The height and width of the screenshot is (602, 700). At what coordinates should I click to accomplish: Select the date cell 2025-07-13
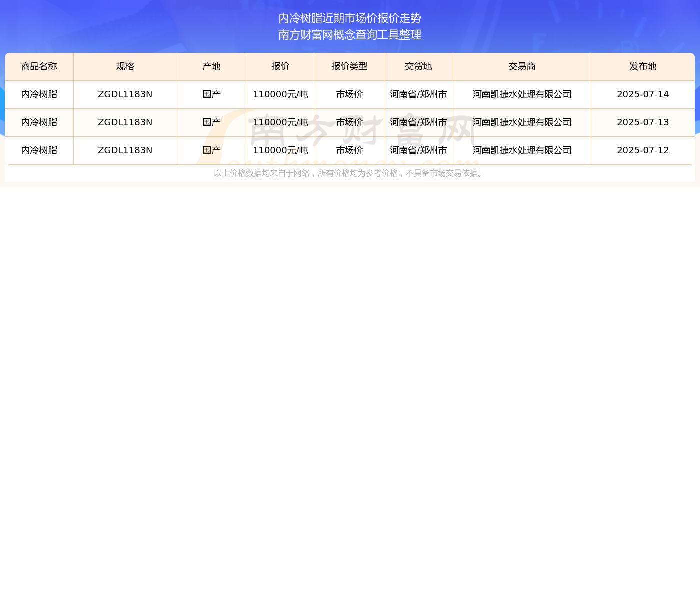pos(643,122)
